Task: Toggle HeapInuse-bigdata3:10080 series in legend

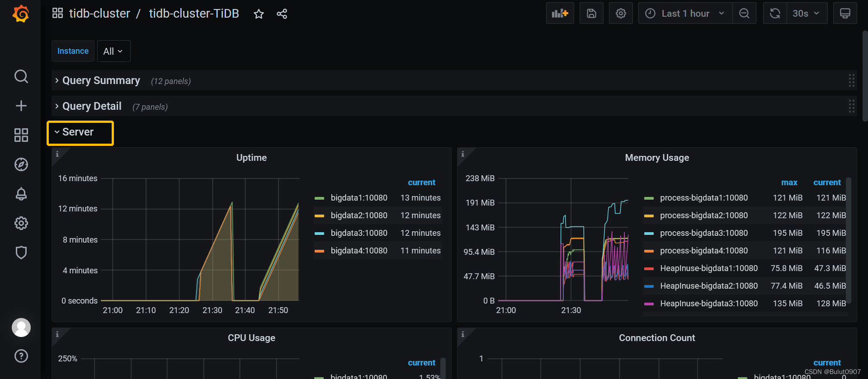Action: pyautogui.click(x=709, y=304)
